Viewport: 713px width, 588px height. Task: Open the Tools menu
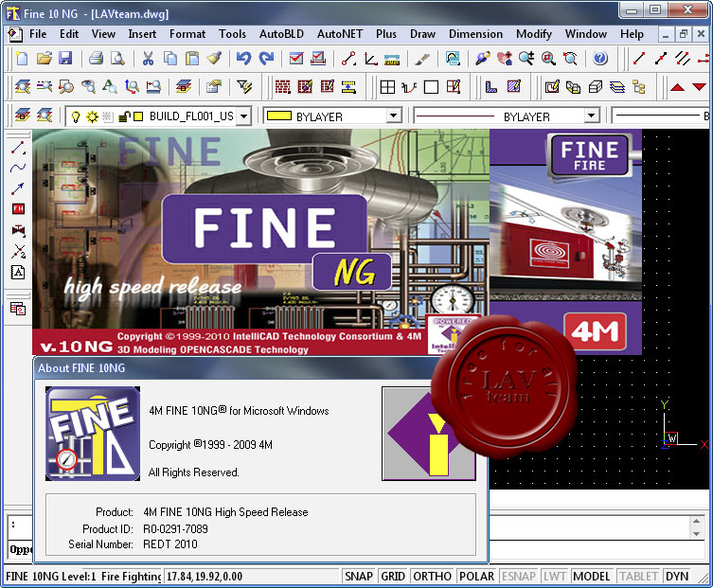pos(232,34)
